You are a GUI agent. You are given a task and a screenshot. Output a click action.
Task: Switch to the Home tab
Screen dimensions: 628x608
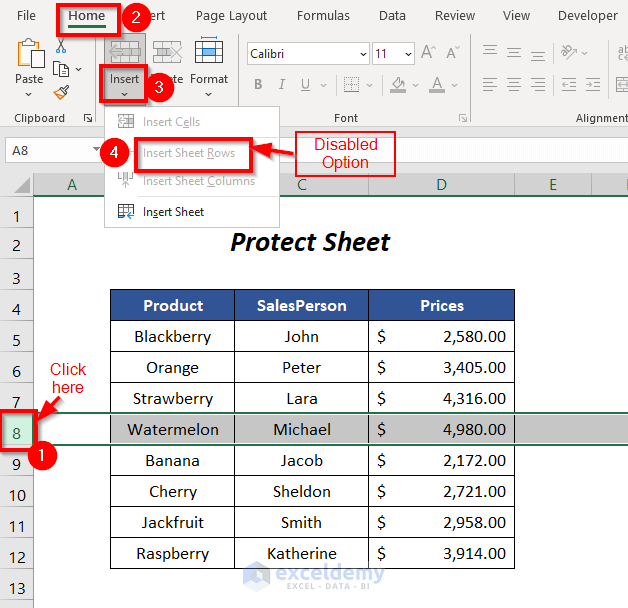(87, 16)
